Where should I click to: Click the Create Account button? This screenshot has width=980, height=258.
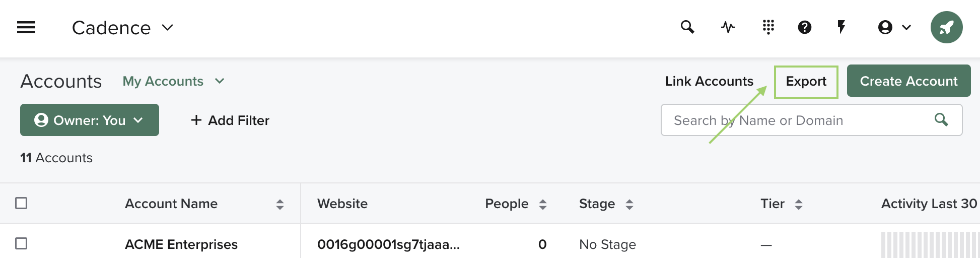pyautogui.click(x=908, y=81)
